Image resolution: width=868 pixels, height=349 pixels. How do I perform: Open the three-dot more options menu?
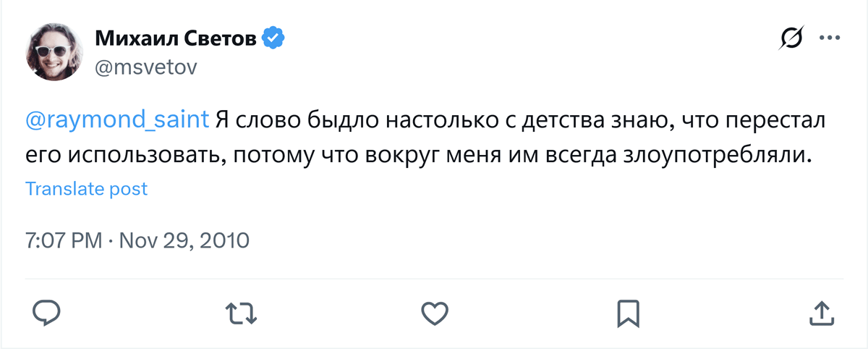[x=829, y=38]
